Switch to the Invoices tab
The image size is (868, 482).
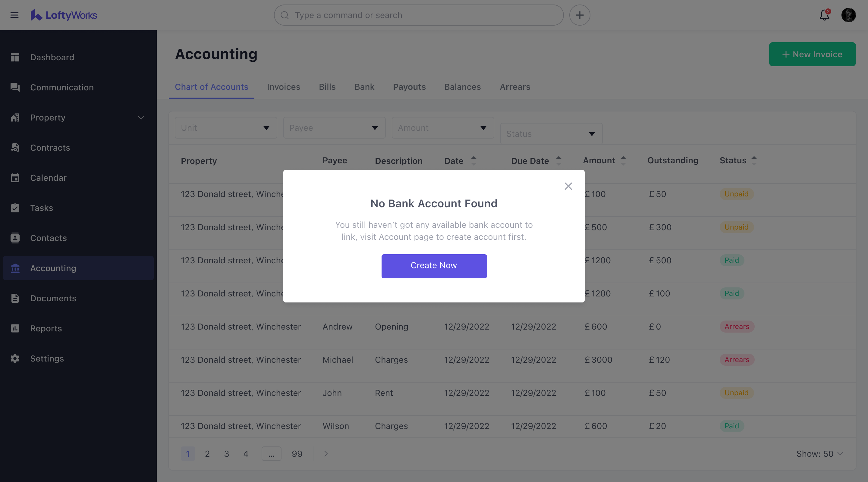pos(283,87)
